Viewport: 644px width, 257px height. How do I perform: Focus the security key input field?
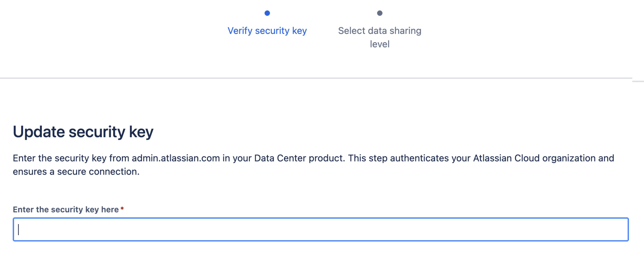pos(320,229)
